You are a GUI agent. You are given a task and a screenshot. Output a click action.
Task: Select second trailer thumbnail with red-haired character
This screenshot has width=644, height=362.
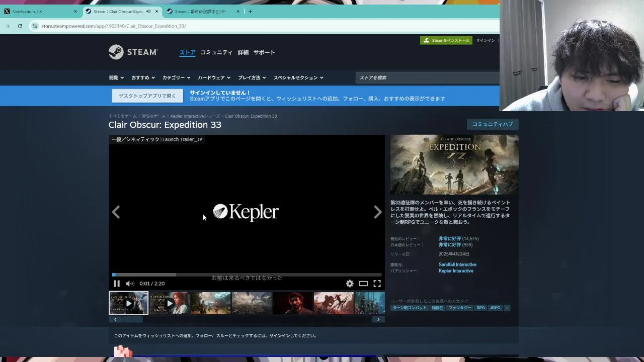pos(170,303)
